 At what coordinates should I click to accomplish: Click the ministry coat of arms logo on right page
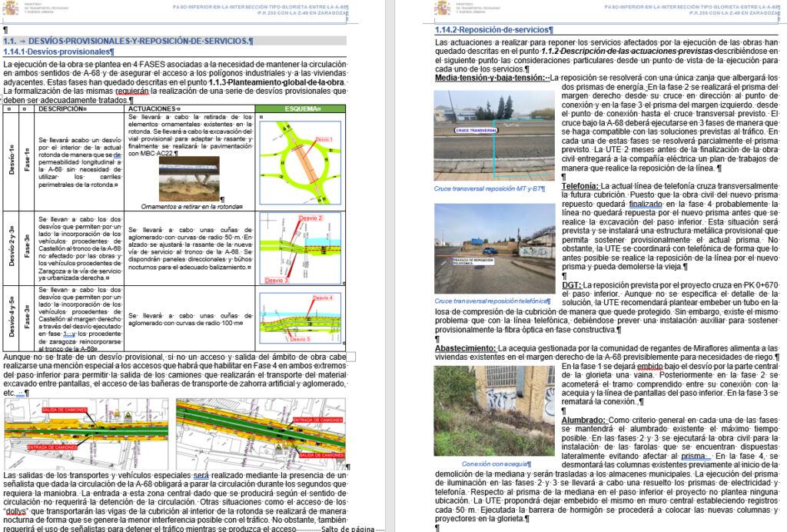(x=442, y=8)
